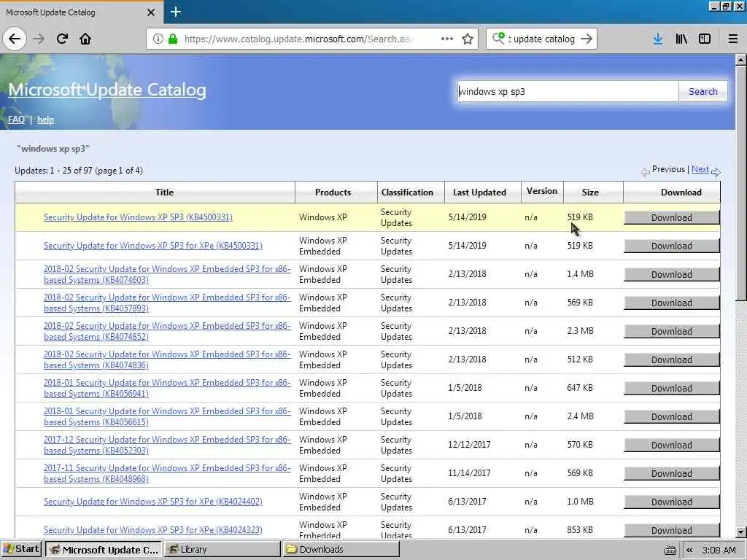Click the catalog search field 'windows xp sp3'
Viewport: 747px width, 560px height.
pos(568,91)
